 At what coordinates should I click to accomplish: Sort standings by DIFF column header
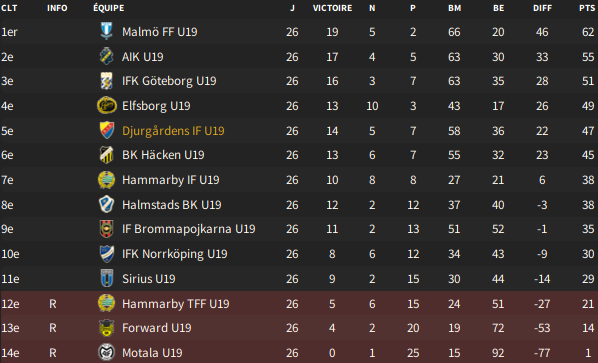coord(542,8)
